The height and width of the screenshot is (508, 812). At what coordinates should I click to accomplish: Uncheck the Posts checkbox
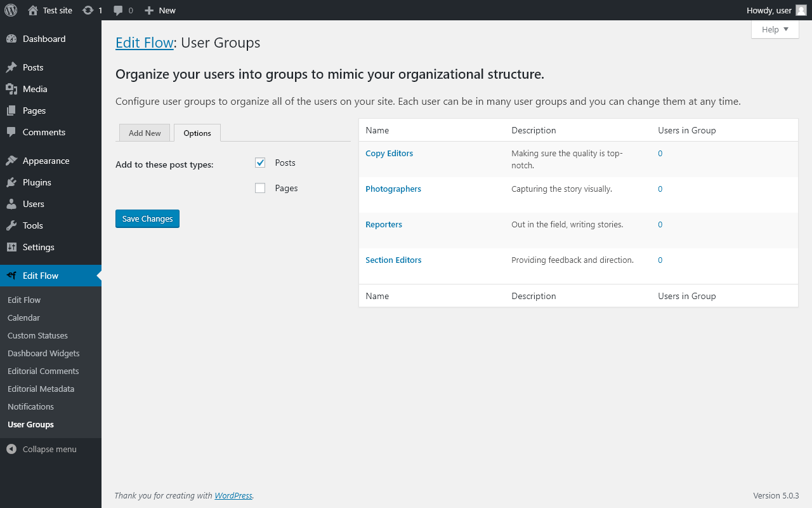pos(260,163)
